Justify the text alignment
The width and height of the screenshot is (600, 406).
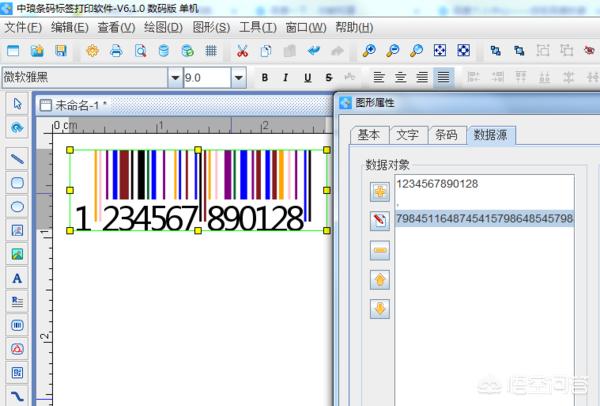[443, 78]
